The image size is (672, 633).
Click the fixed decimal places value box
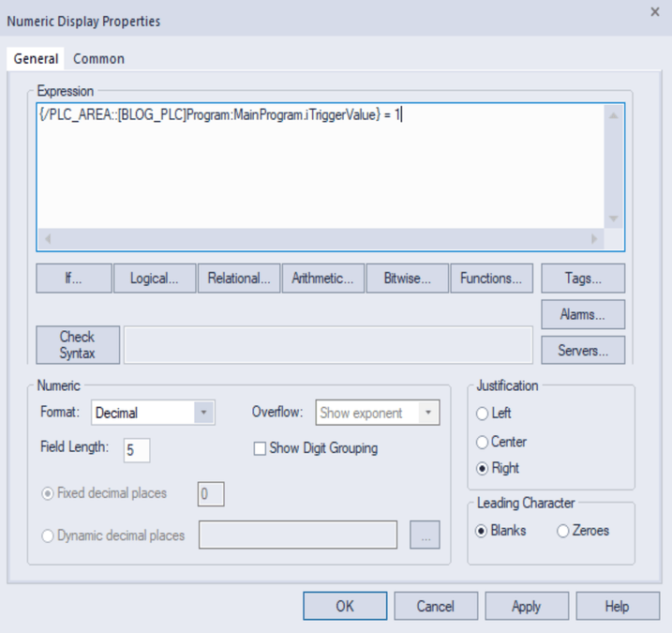tap(211, 494)
